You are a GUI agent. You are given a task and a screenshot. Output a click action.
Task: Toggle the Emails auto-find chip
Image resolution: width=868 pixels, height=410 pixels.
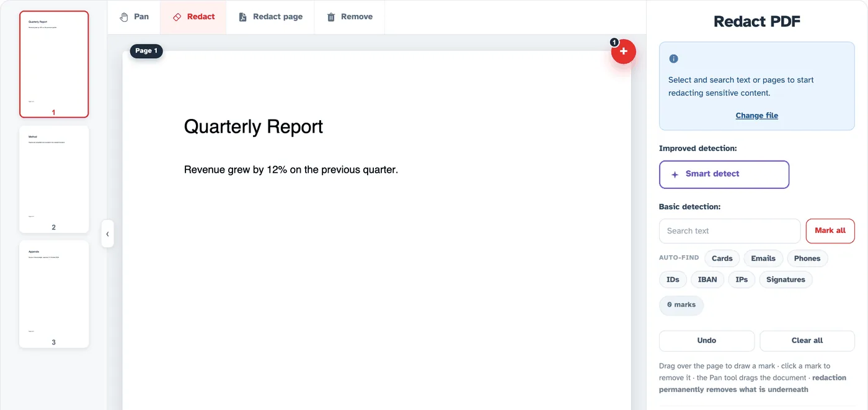click(763, 258)
